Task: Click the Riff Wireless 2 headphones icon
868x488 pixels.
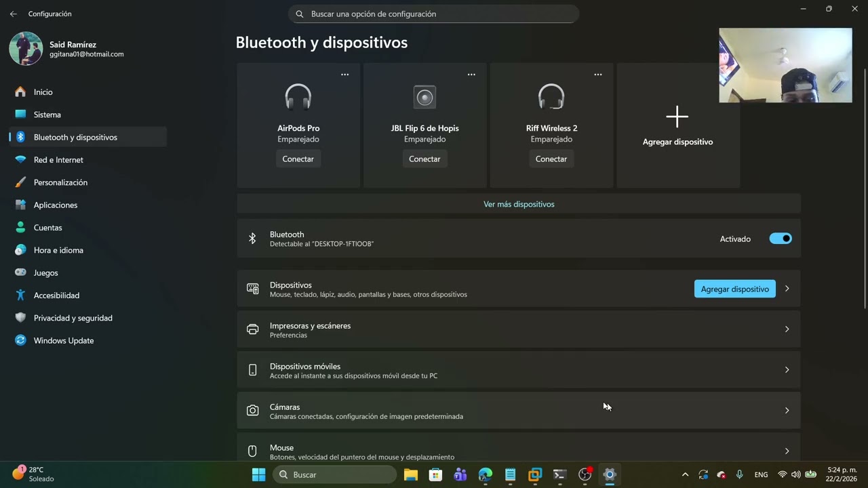Action: (551, 97)
